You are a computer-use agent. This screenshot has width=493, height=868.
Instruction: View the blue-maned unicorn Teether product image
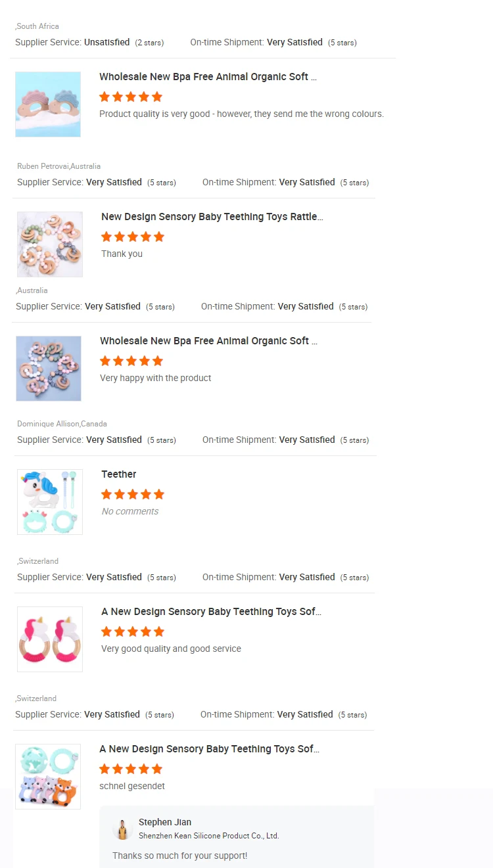50,502
